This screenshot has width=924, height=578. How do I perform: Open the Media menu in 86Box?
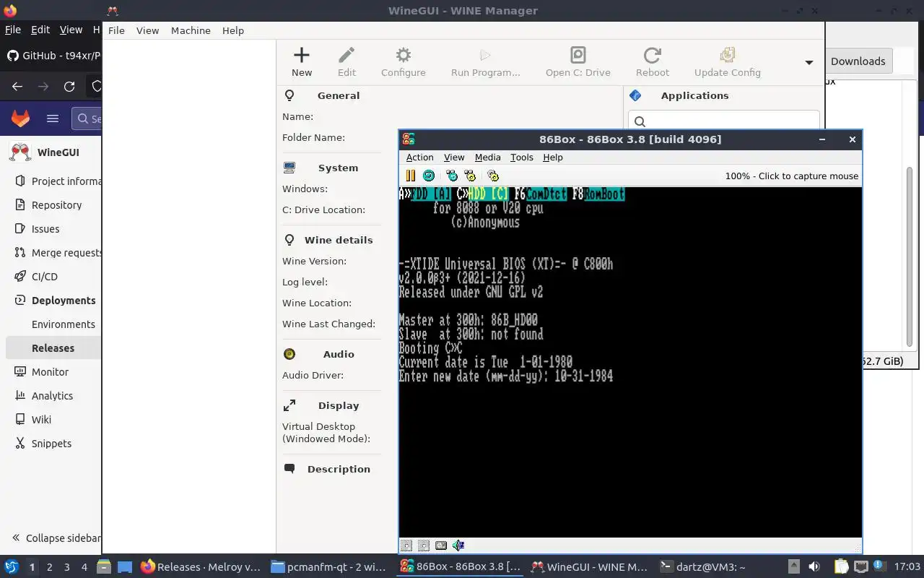(487, 157)
